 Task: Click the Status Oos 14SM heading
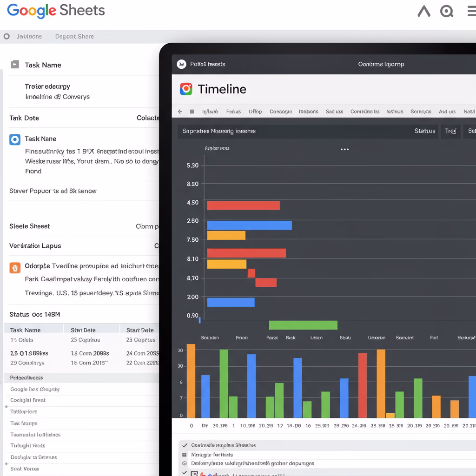(x=34, y=314)
